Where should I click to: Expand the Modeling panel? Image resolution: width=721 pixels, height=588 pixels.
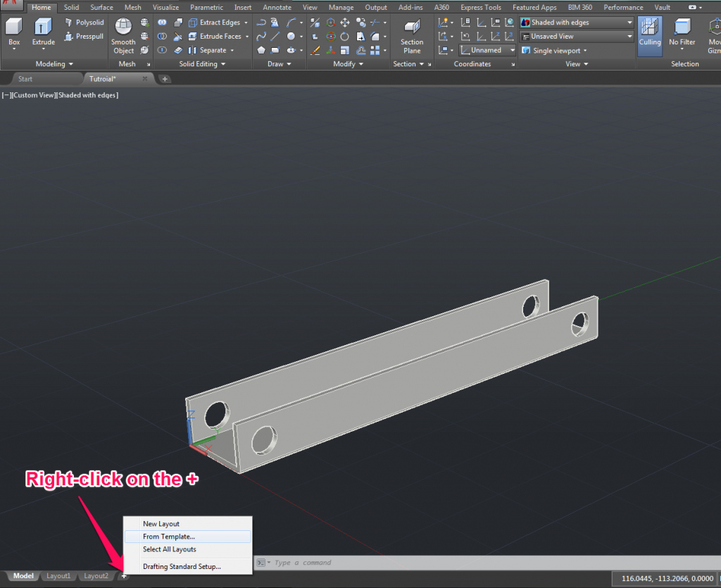coord(54,64)
